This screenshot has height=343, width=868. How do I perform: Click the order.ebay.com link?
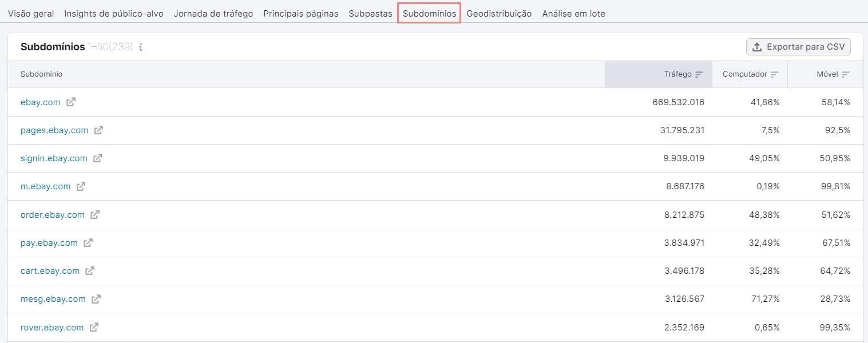point(52,214)
